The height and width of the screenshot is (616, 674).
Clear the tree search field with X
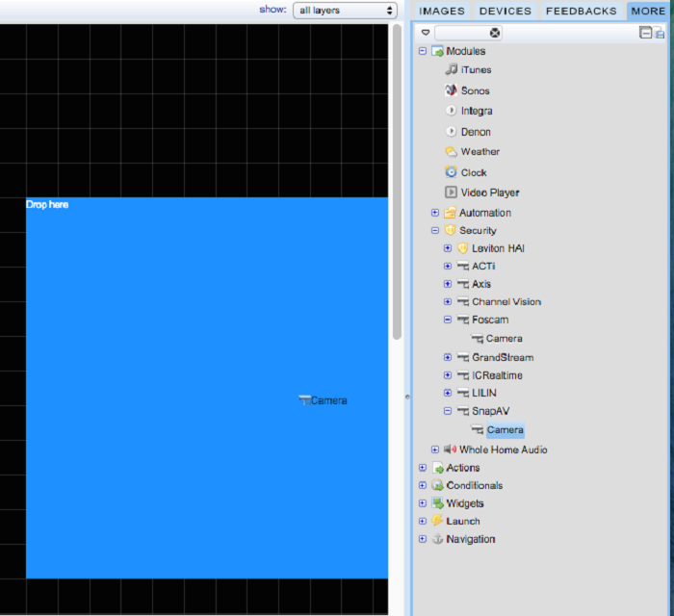coord(495,33)
